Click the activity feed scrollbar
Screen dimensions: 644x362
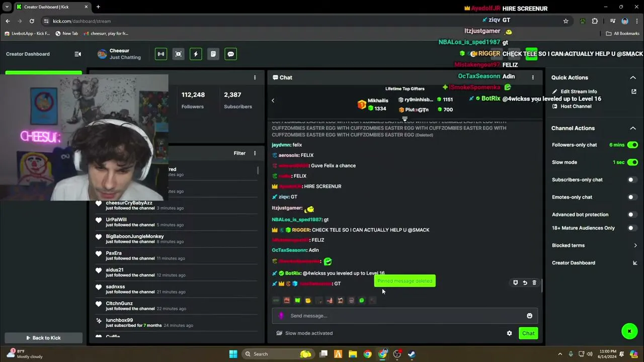[258, 170]
